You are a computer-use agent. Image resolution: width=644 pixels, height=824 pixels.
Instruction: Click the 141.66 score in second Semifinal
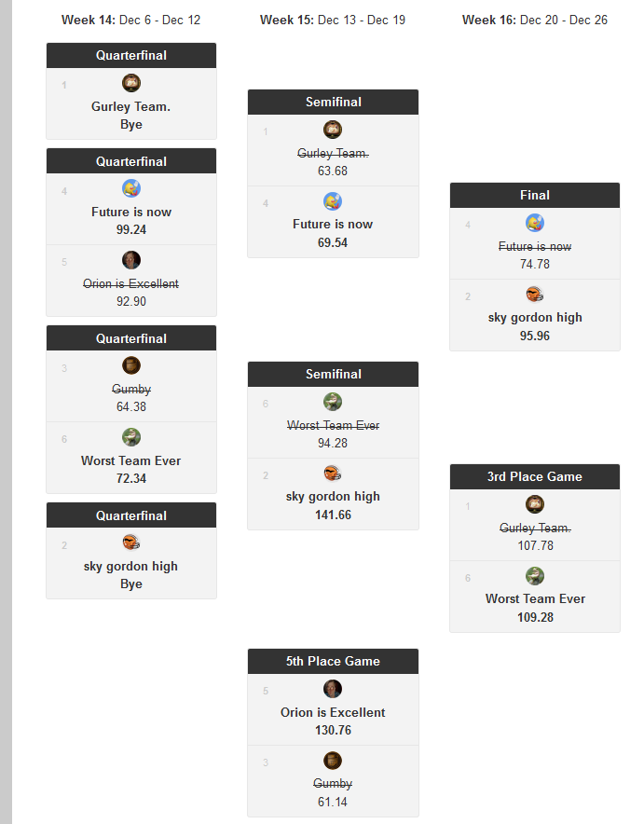(x=333, y=515)
